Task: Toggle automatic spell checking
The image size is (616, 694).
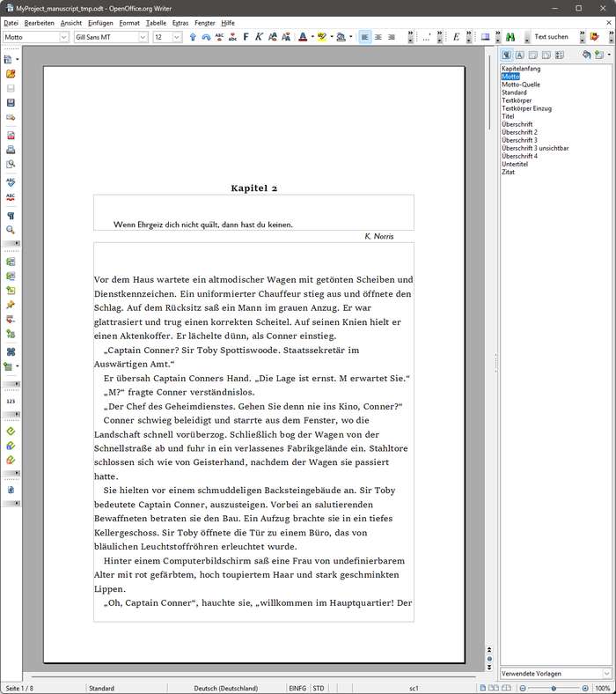Action: tap(11, 197)
